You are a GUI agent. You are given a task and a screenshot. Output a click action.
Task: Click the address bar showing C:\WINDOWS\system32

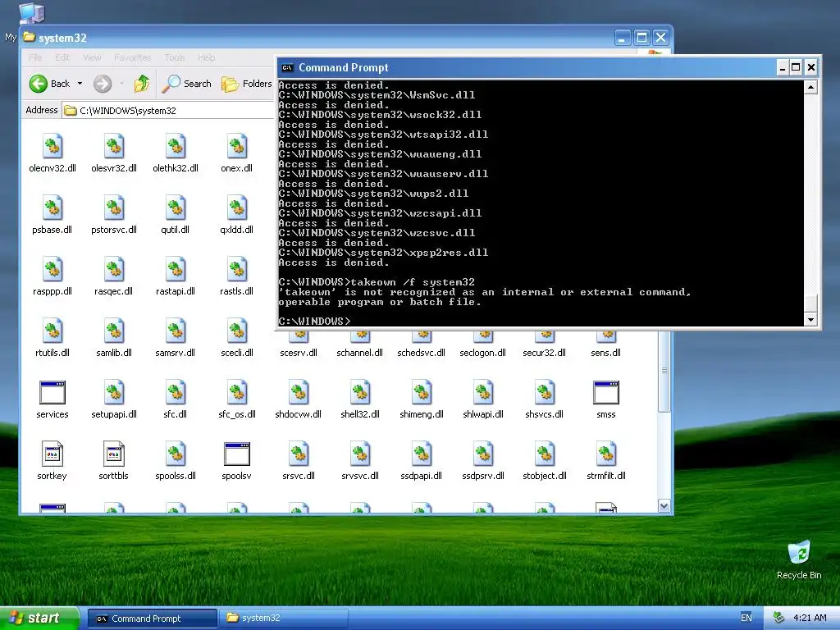point(168,111)
